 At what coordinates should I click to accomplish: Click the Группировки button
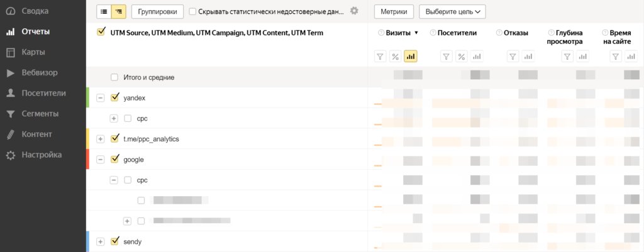[x=157, y=11]
